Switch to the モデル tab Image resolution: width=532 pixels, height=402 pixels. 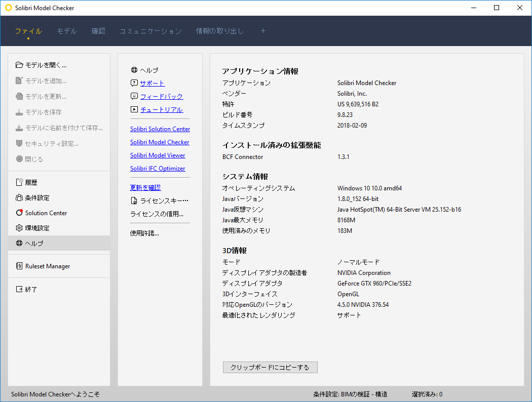click(67, 31)
